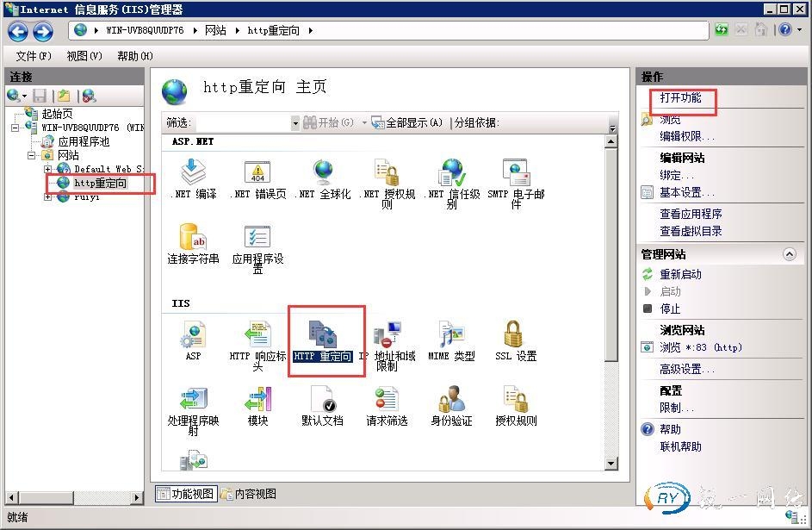Screen dimensions: 812x530
Task: Open the 文件(F) menu
Action: 33,56
